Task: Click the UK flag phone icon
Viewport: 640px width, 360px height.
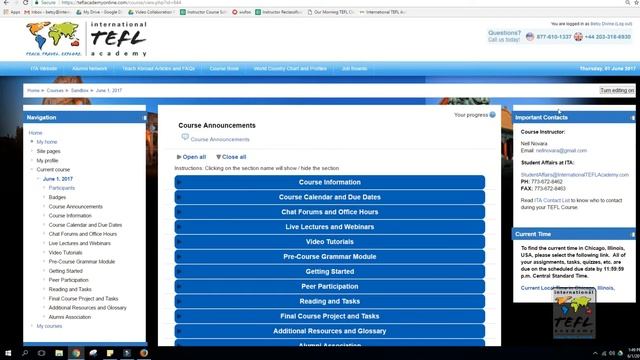Action: click(x=578, y=37)
